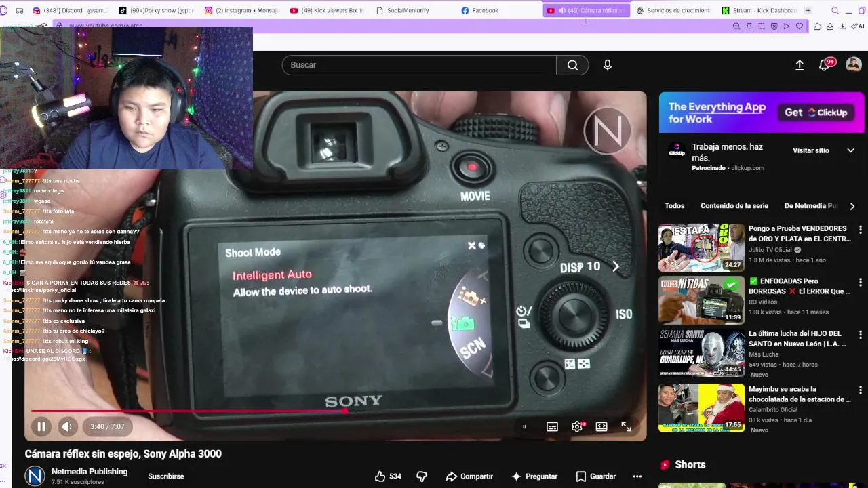
Task: Switch to the Porky show TikTok tab
Action: coord(157,10)
